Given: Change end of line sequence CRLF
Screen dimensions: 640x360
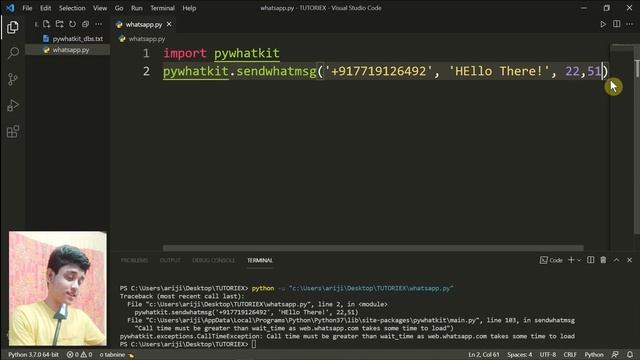Looking at the screenshot, I should 570,354.
